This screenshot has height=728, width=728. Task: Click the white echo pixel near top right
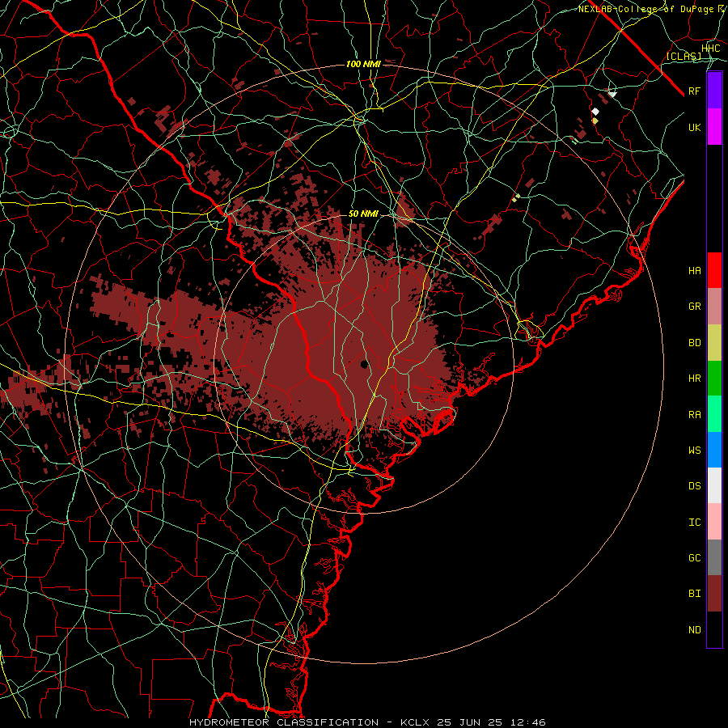pos(595,112)
